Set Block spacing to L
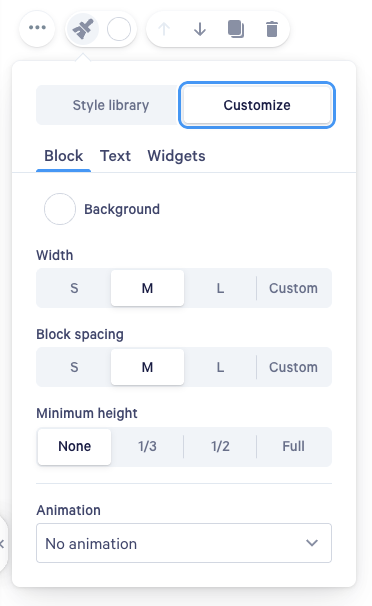Viewport: 372px width, 606px height. pos(220,367)
